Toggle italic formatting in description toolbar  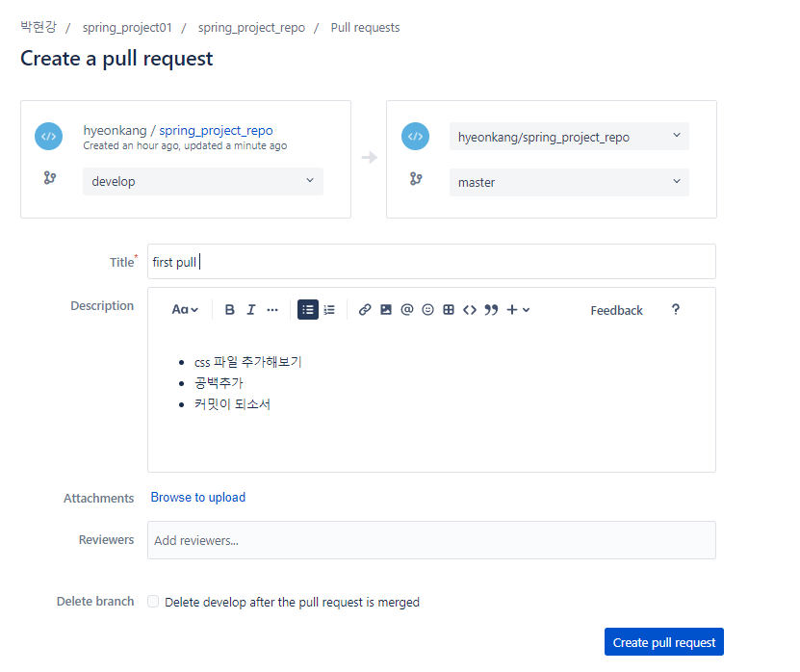tap(250, 310)
